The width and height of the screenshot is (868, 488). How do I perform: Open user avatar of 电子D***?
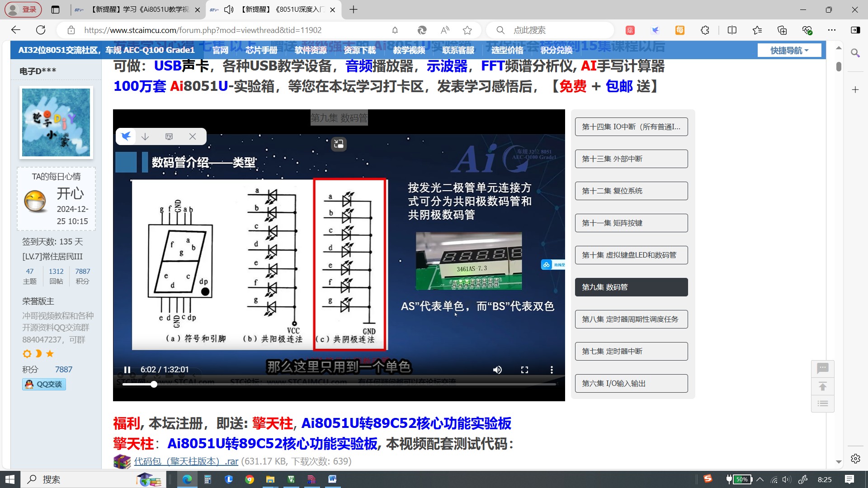(56, 122)
